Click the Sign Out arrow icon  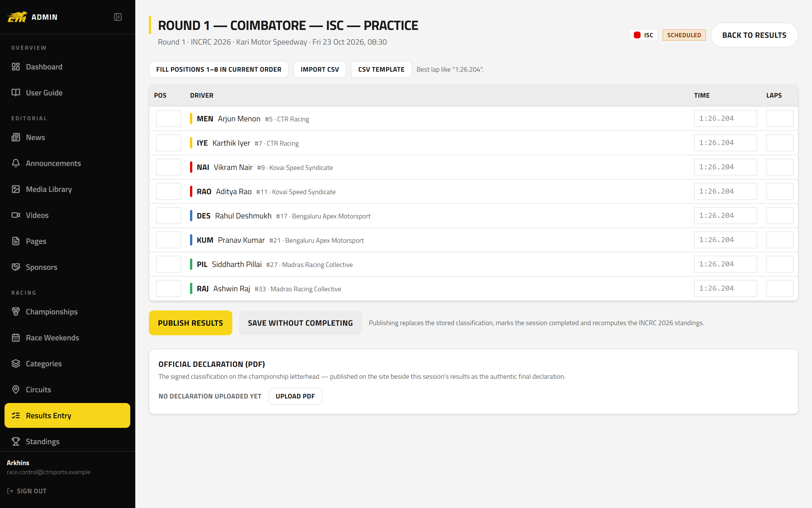(10, 491)
